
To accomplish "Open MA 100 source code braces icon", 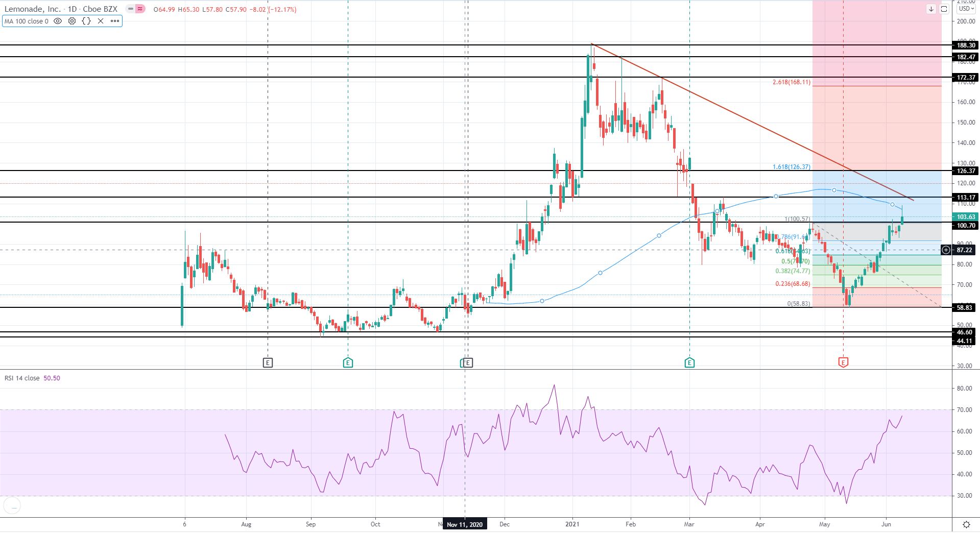I will tap(86, 21).
